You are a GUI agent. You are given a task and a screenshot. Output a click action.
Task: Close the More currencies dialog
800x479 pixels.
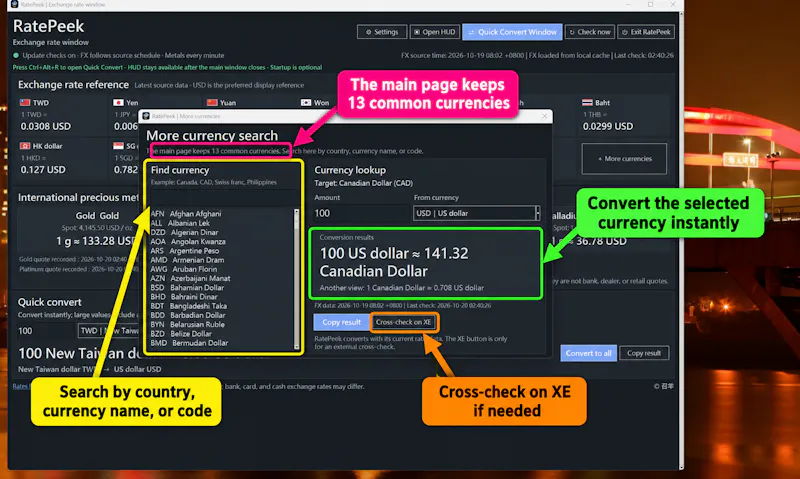pos(544,116)
